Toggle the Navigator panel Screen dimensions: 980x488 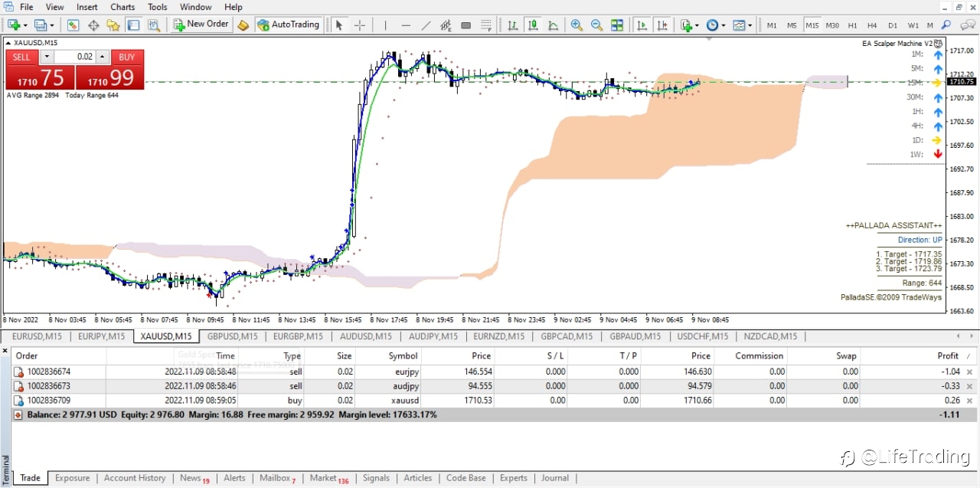[x=113, y=25]
